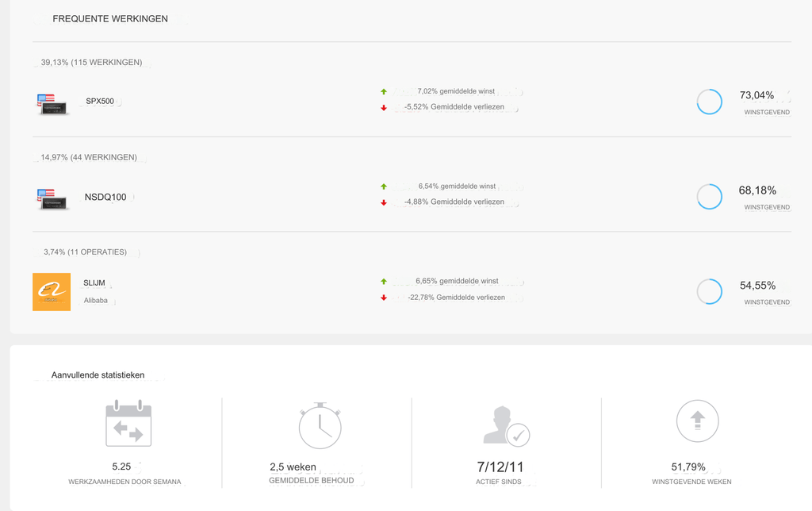
Task: Click the 7/12/11 active since value
Action: [500, 467]
